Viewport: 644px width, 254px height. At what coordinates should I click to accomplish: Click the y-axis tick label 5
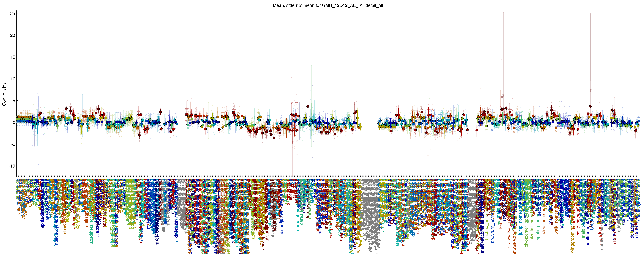14,100
